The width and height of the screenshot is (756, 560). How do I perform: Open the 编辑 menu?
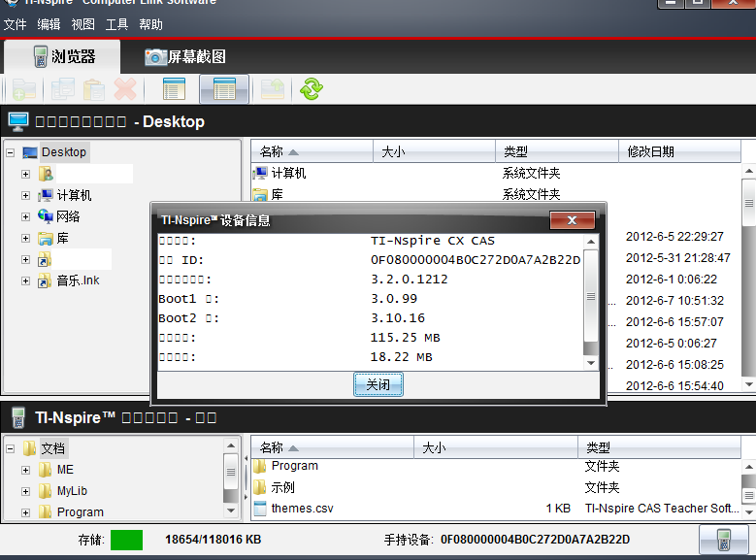point(49,24)
